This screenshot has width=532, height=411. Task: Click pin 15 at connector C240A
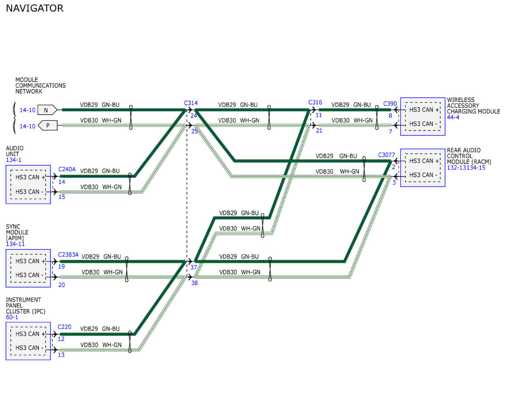click(62, 197)
